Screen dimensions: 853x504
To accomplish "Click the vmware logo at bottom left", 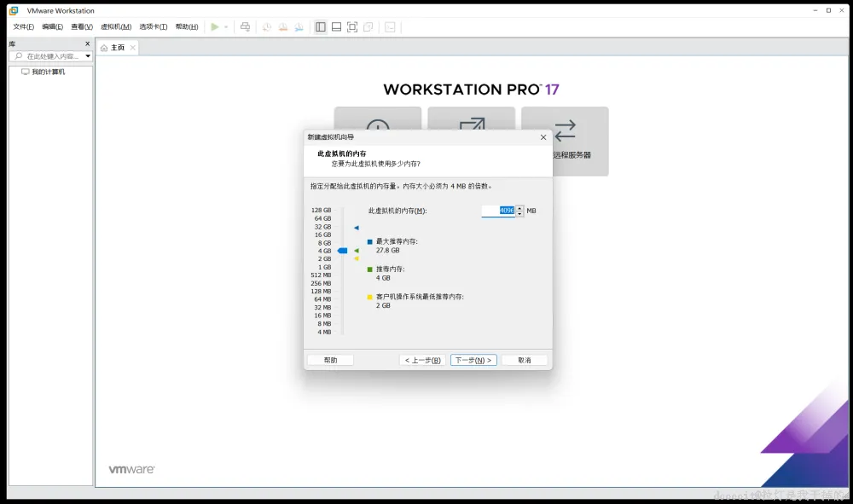I will click(x=131, y=469).
